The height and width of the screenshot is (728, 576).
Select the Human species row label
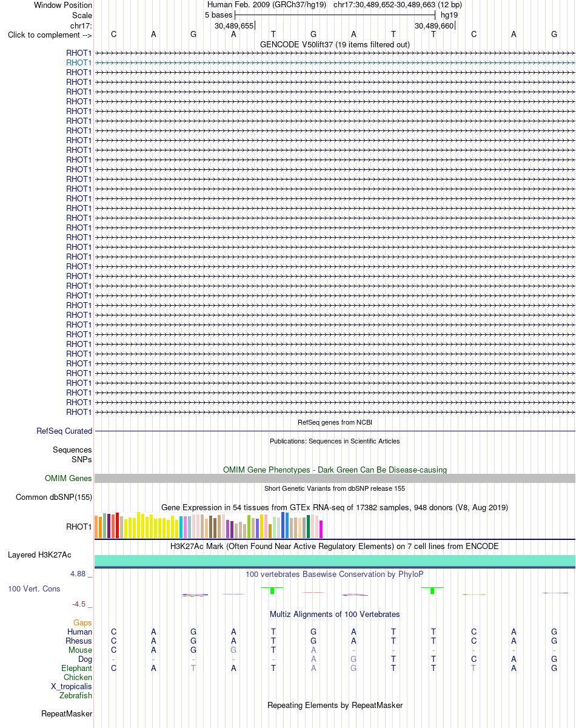pos(79,632)
